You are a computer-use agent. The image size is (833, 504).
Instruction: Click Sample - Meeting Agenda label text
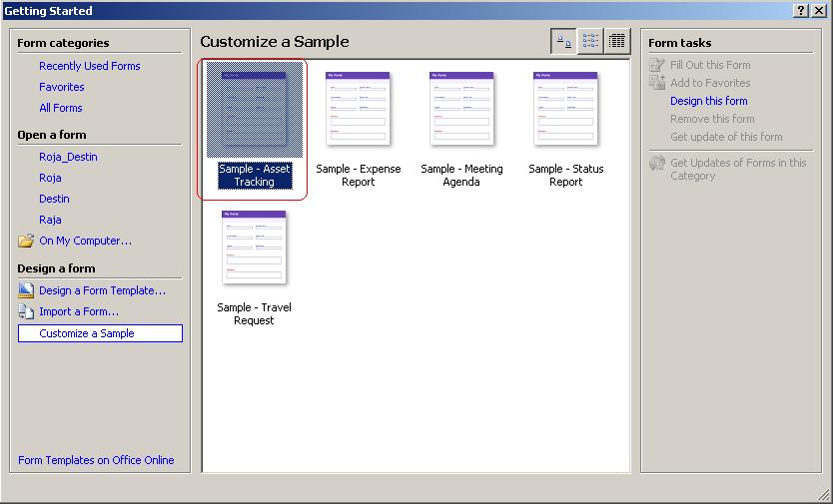click(x=461, y=176)
